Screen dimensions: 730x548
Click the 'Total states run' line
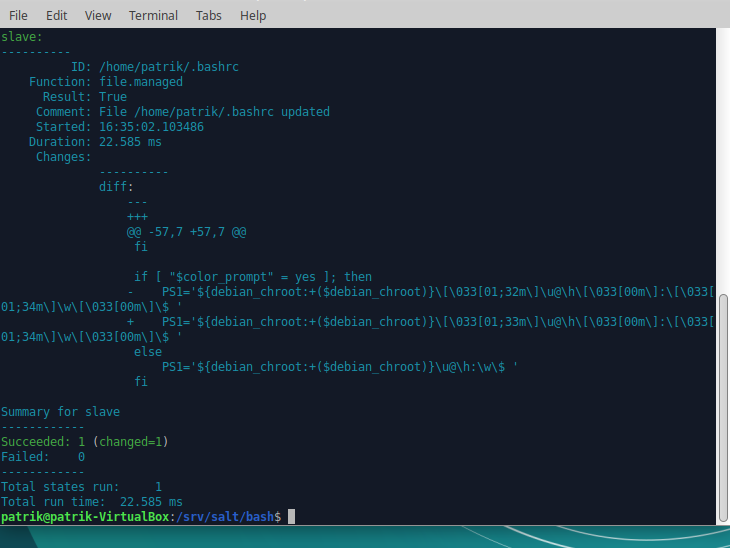(x=81, y=486)
